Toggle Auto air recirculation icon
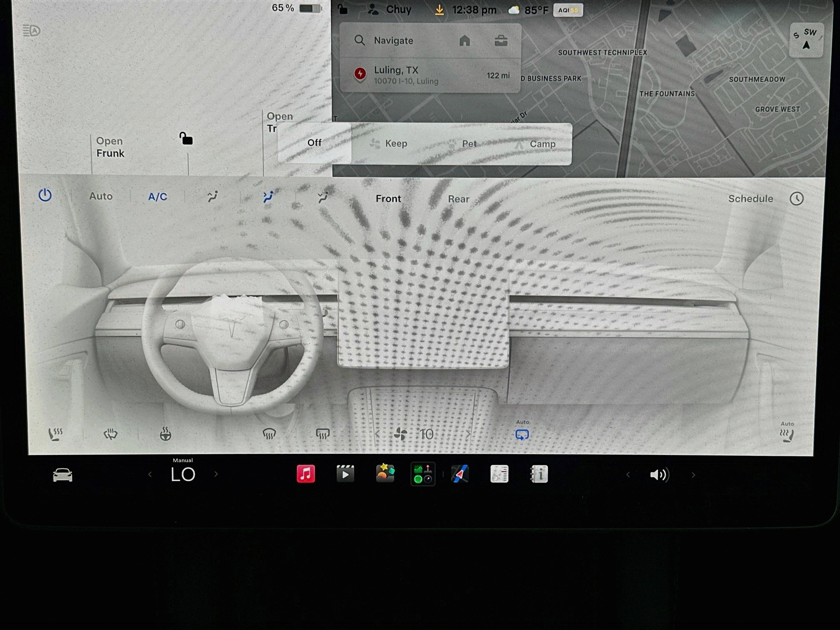The width and height of the screenshot is (840, 630). pyautogui.click(x=522, y=434)
